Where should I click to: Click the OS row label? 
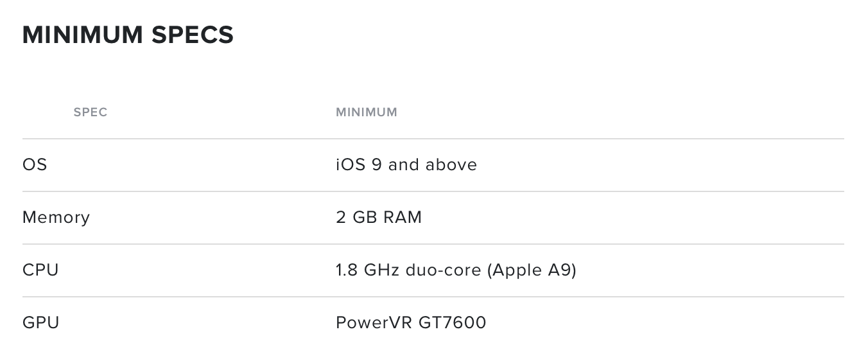coord(35,165)
